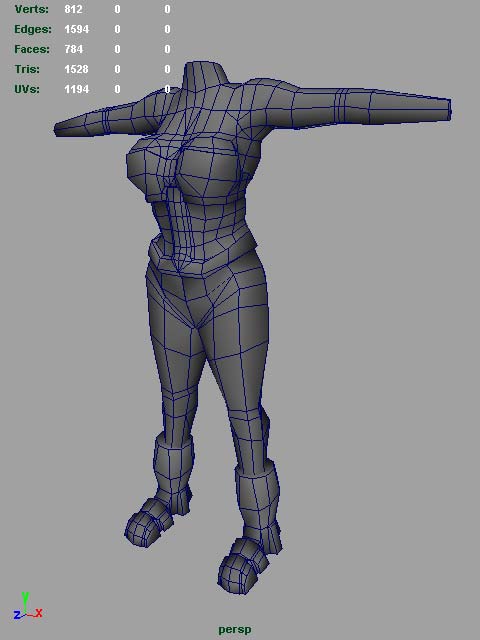480x640 pixels.
Task: Select the model's neck opening
Action: tap(205, 67)
